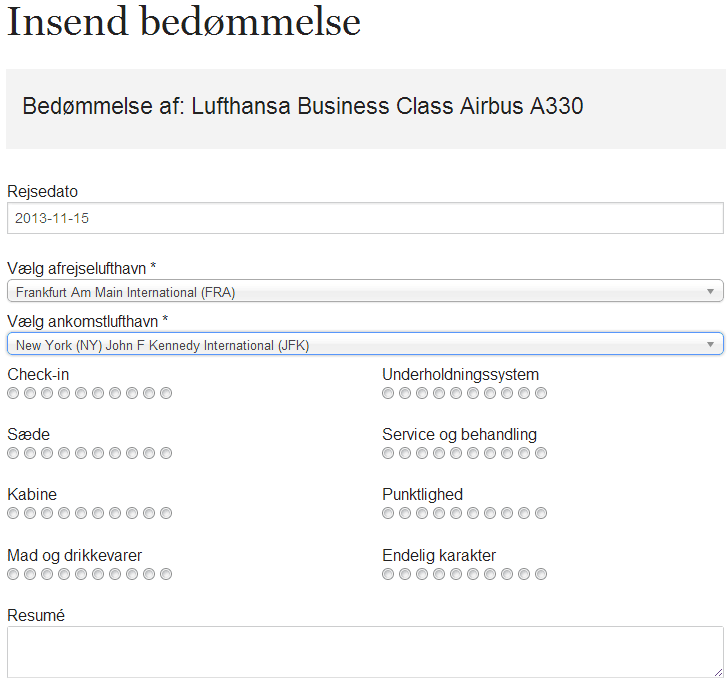Viewport: 728px width, 684px height.
Task: Select first Mad og drikkevarer radio button
Action: click(x=13, y=574)
